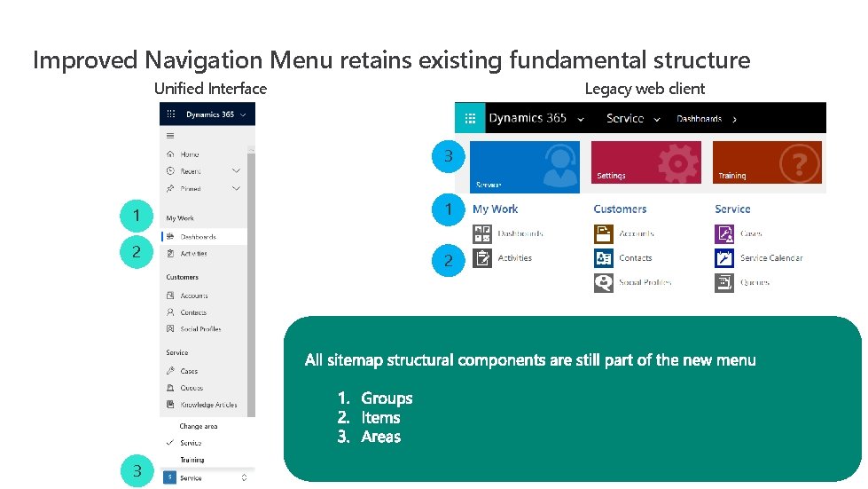The image size is (868, 489).
Task: Click the legacy Activities clipboard icon
Action: pyautogui.click(x=482, y=258)
